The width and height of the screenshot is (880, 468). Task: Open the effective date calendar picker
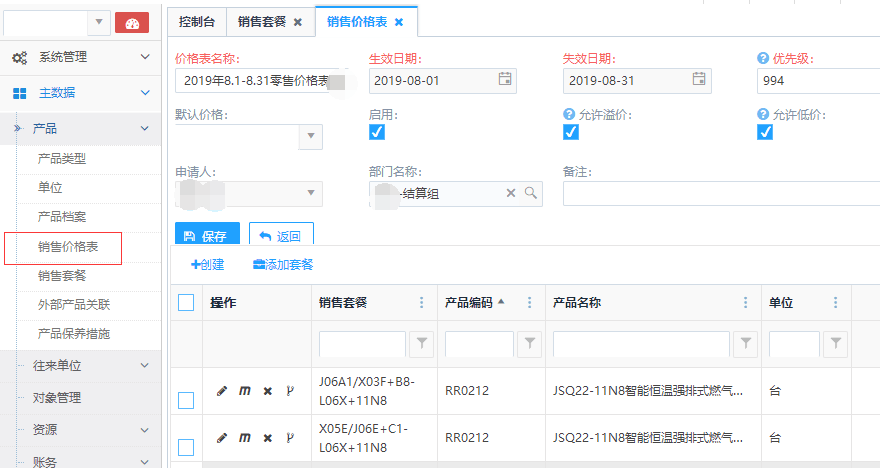point(505,79)
